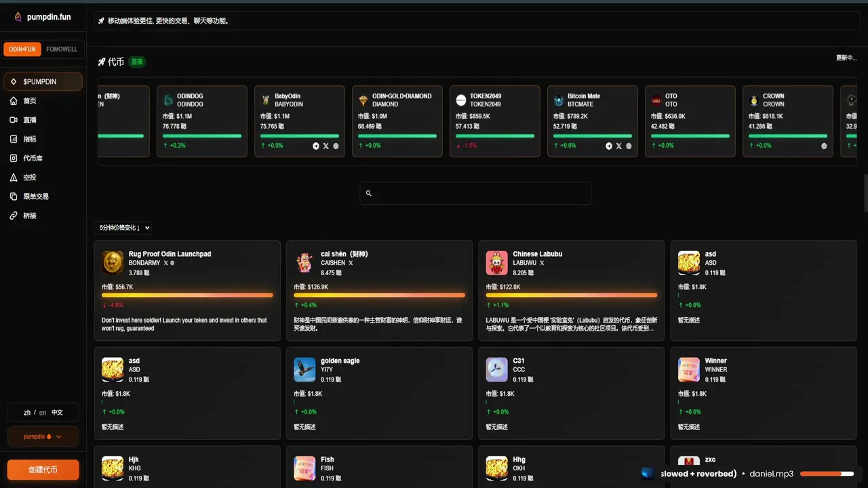Click BONDARMY orange progress bar
868x488 pixels.
[187, 296]
